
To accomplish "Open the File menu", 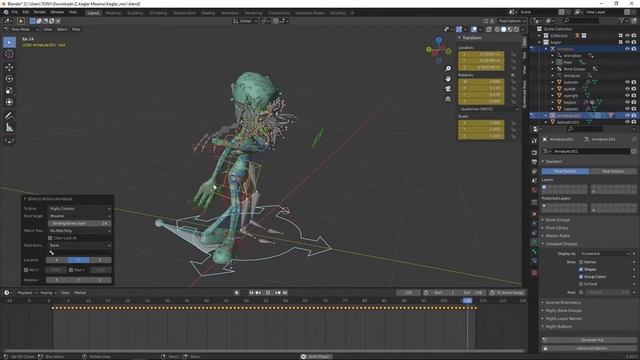I will (x=15, y=12).
